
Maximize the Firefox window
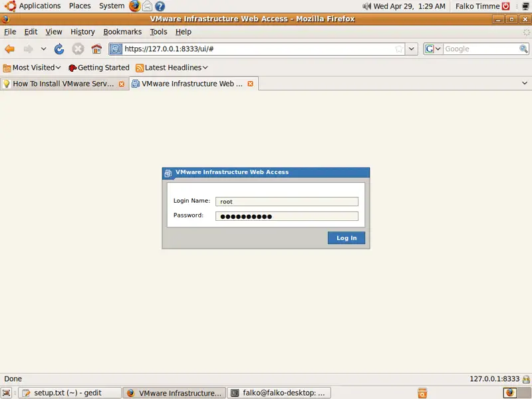pyautogui.click(x=511, y=19)
